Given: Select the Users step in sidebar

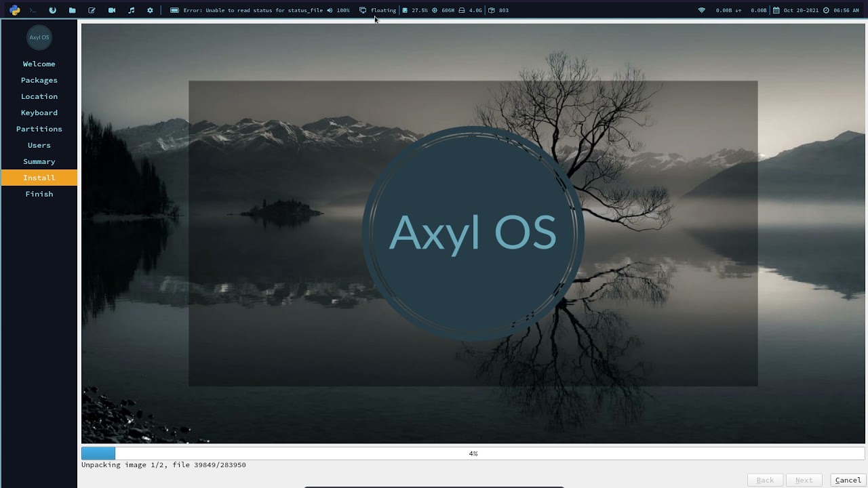Looking at the screenshot, I should [39, 145].
